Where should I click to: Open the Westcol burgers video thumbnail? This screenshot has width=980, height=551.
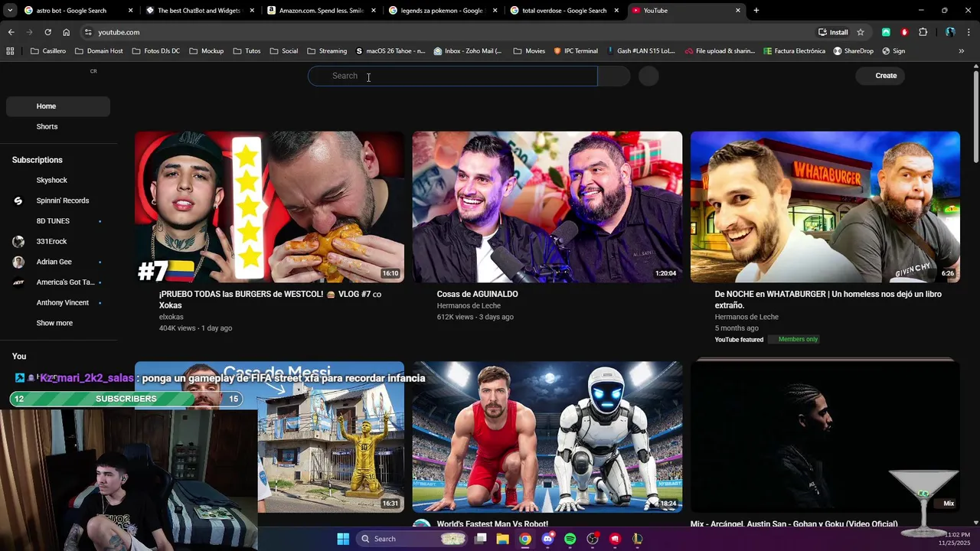269,207
